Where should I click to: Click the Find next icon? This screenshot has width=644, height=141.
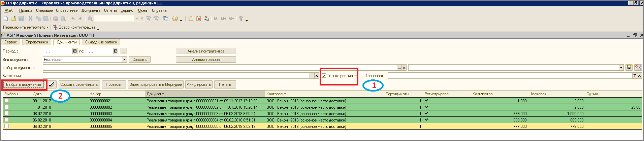148,19
